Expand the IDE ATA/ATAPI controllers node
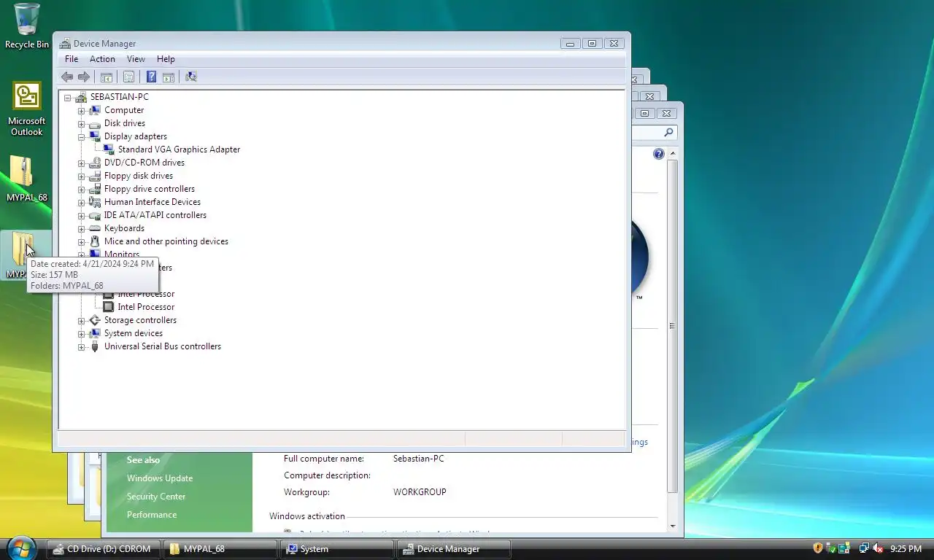The image size is (934, 560). coord(81,215)
